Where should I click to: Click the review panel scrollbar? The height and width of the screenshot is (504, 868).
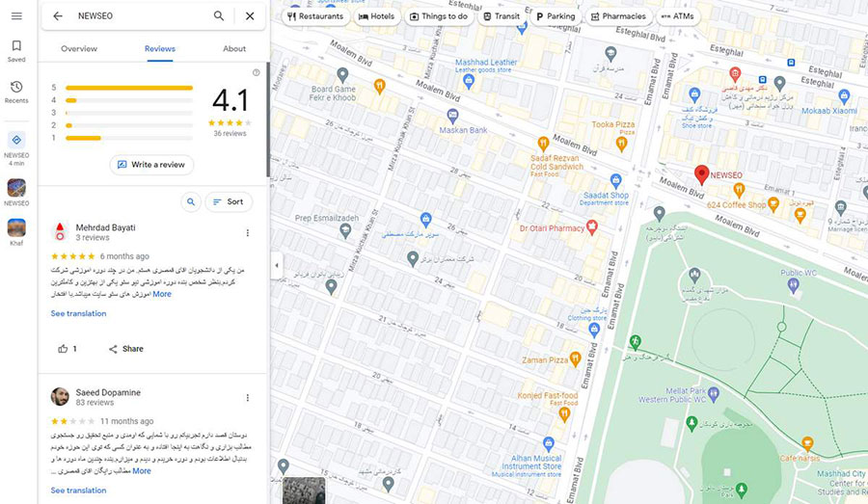[268, 119]
